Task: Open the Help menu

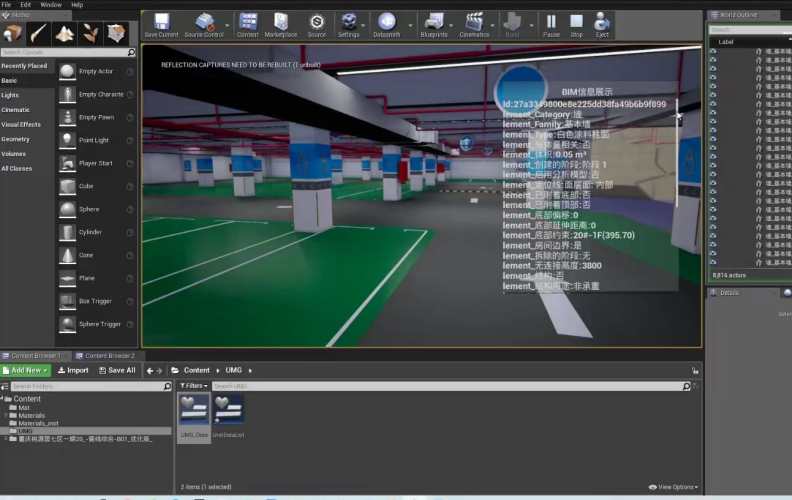Action: coord(77,5)
